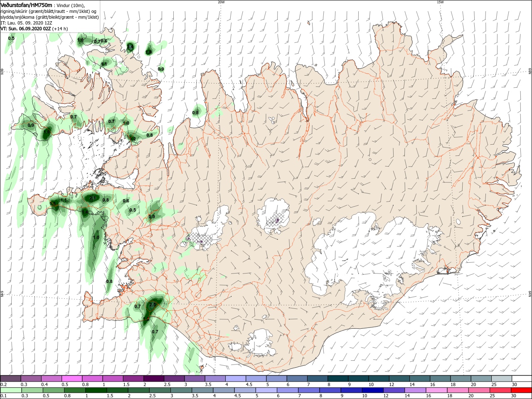Select the top-row swatch between 1 and 1.5
532x399 pixels.
point(113,379)
